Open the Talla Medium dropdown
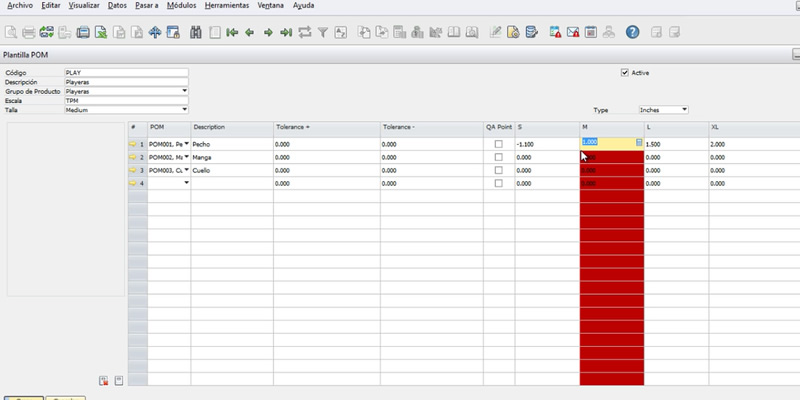800x400 pixels. pyautogui.click(x=184, y=110)
